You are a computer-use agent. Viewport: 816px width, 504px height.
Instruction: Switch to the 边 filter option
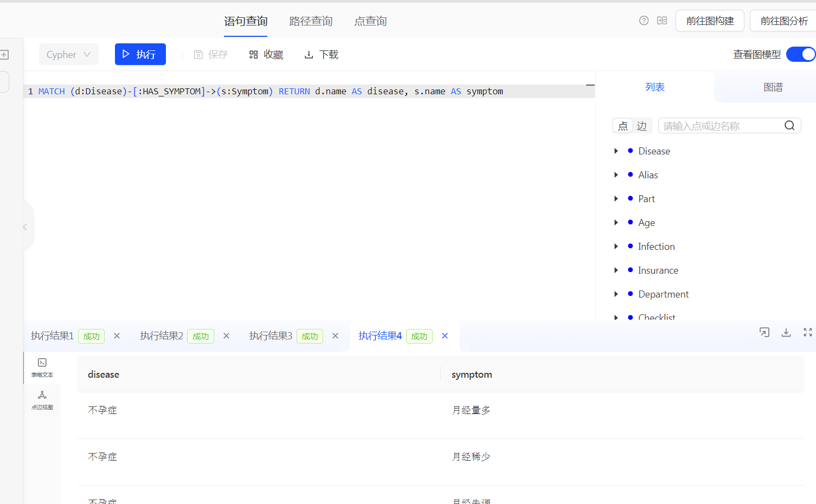[x=641, y=125]
